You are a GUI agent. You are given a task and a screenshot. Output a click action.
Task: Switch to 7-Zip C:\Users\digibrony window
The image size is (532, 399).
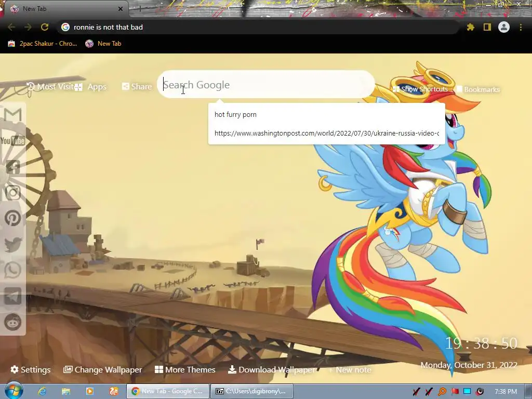252,391
